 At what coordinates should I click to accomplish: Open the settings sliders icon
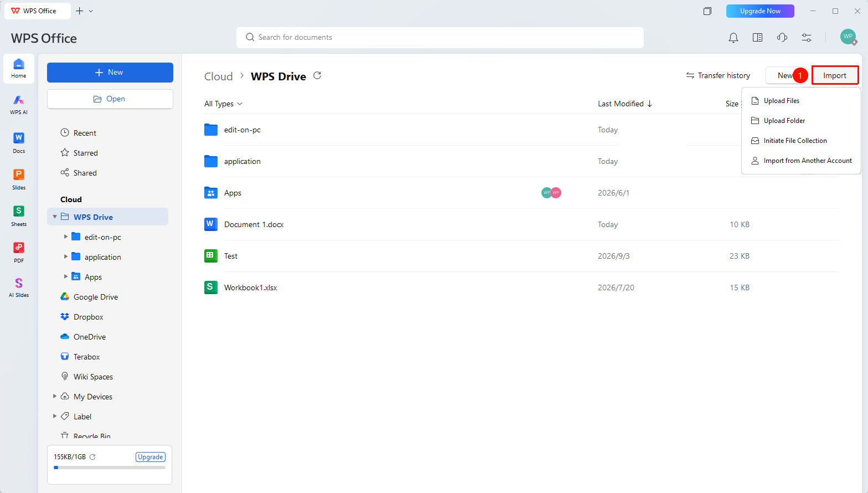click(x=807, y=38)
